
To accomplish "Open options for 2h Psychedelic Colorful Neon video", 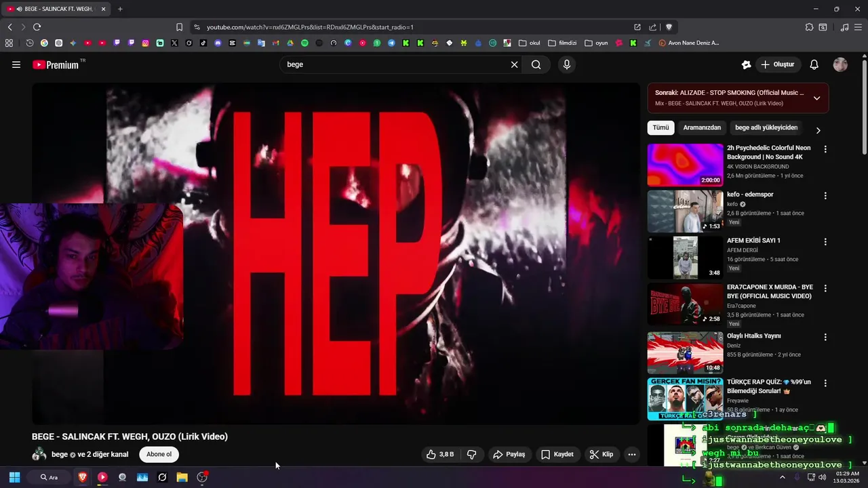I will [x=825, y=148].
